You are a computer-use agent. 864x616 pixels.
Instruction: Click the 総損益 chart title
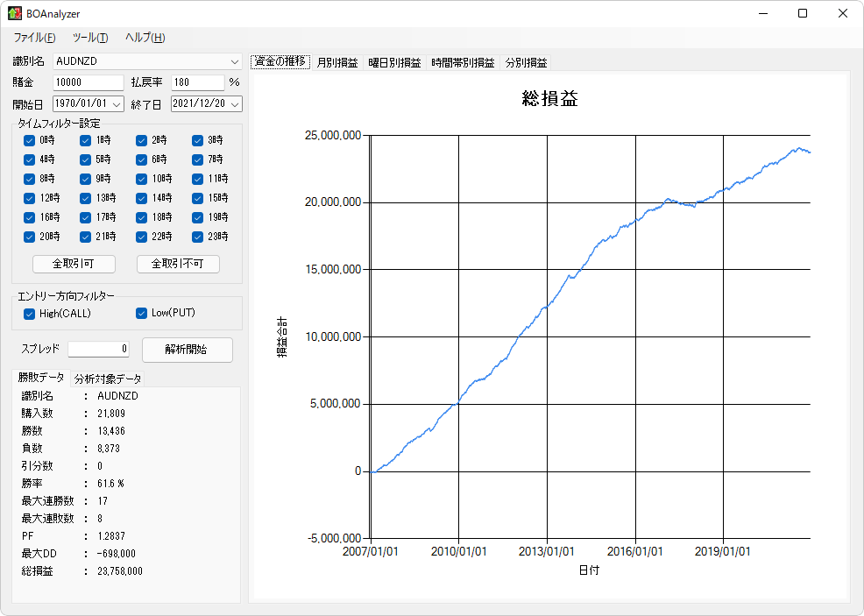550,99
